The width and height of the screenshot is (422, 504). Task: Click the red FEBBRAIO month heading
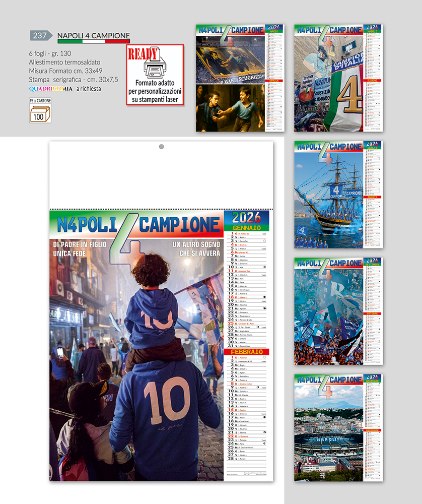[246, 352]
